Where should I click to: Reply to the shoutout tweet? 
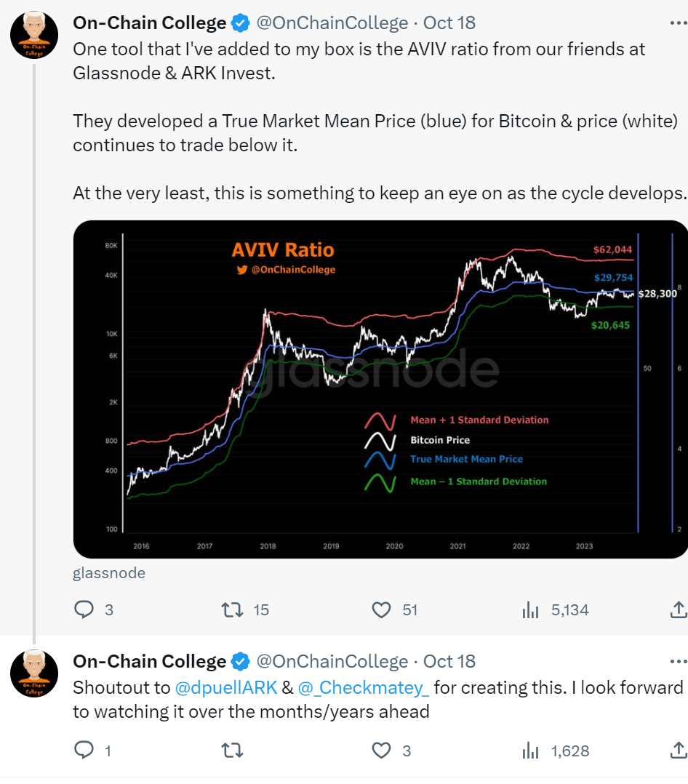[x=84, y=750]
